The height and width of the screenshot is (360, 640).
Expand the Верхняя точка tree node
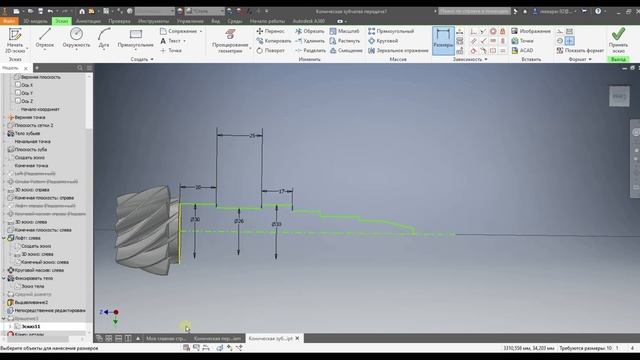tap(4, 117)
